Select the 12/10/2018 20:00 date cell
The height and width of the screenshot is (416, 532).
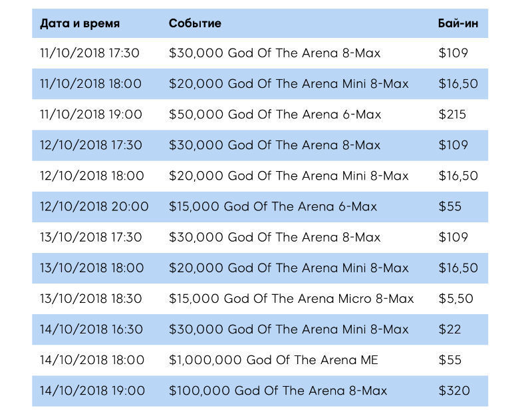click(94, 206)
